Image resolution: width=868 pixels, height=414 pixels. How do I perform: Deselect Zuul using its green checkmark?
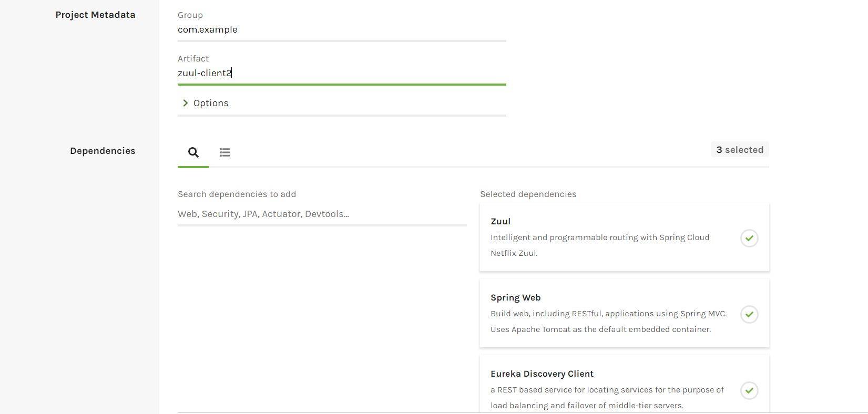749,238
